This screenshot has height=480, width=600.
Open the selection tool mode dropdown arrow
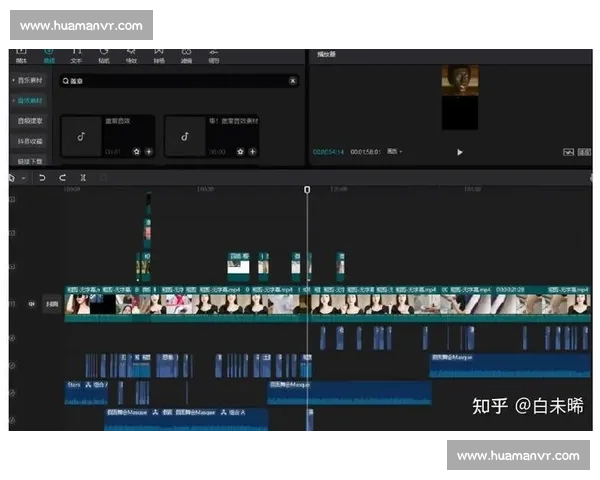(x=22, y=178)
